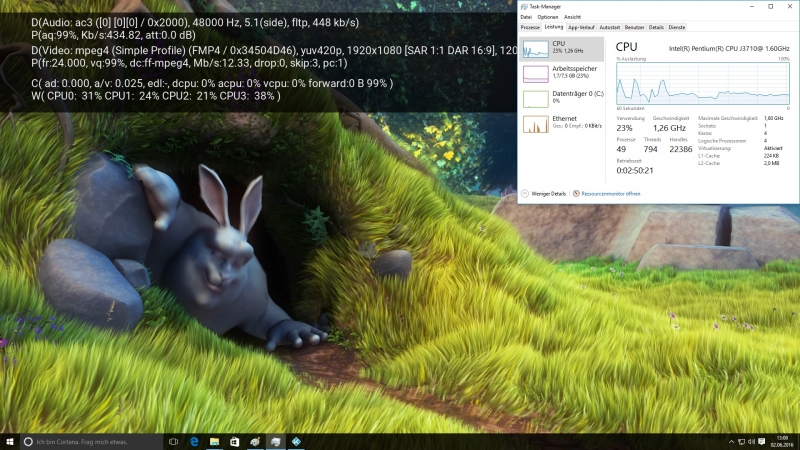Open the Windows Start menu
The height and width of the screenshot is (450, 800).
[10, 442]
